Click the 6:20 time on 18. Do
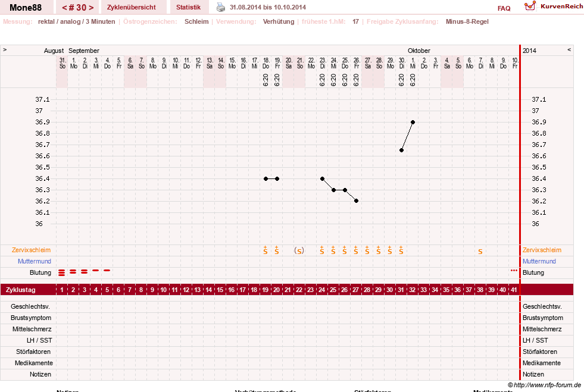584x392 pixels. click(x=266, y=80)
